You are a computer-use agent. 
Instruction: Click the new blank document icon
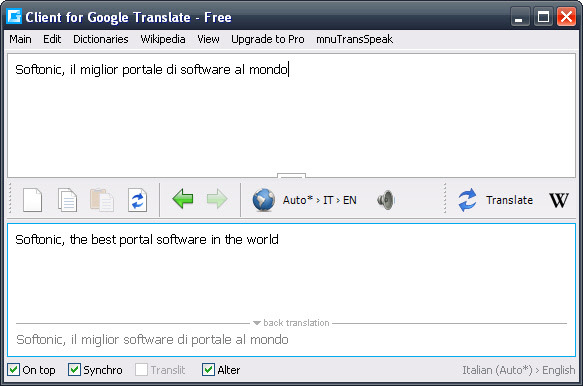(x=32, y=200)
